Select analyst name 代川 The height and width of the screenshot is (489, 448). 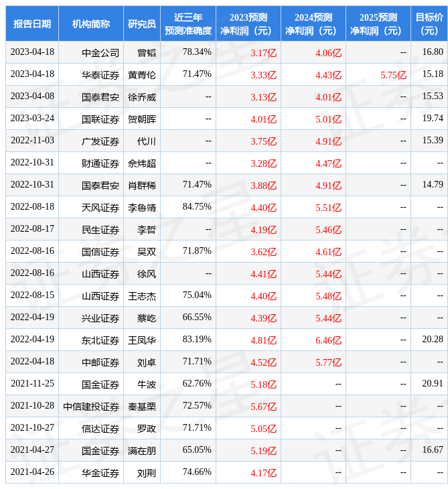coord(147,141)
